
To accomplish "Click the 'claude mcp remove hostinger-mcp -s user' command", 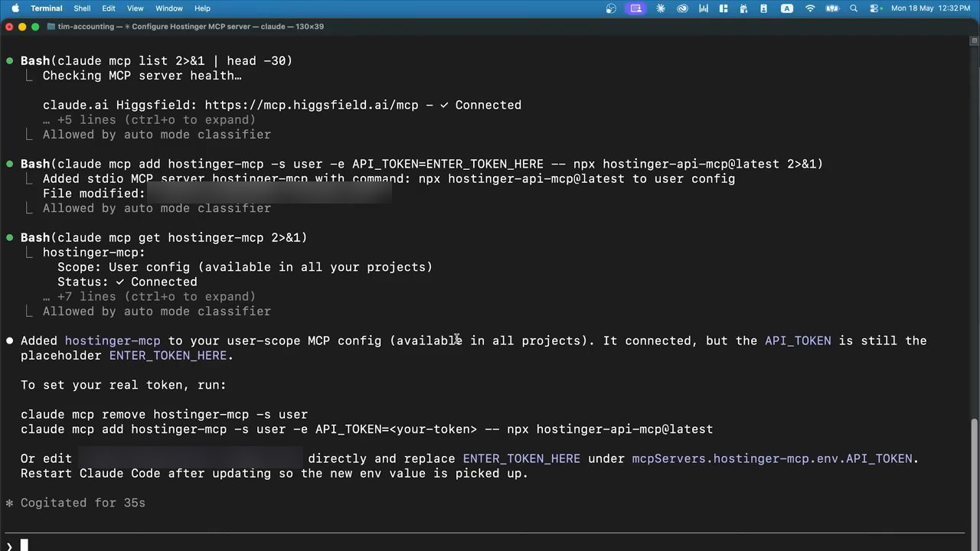I will pyautogui.click(x=164, y=414).
